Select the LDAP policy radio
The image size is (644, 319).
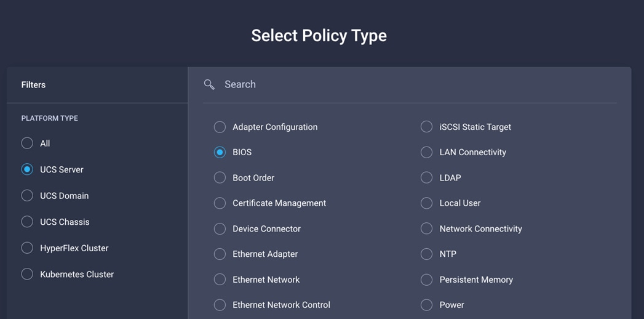point(427,177)
